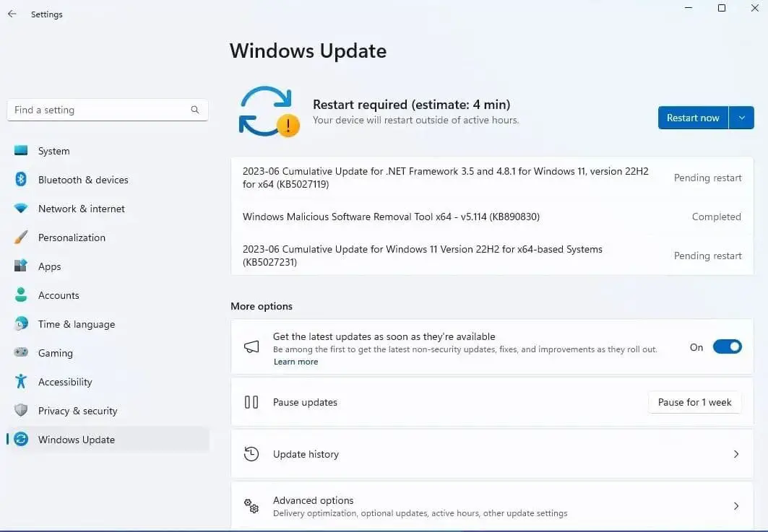Expand Advanced options chevron
This screenshot has height=532, width=768.
click(x=736, y=506)
